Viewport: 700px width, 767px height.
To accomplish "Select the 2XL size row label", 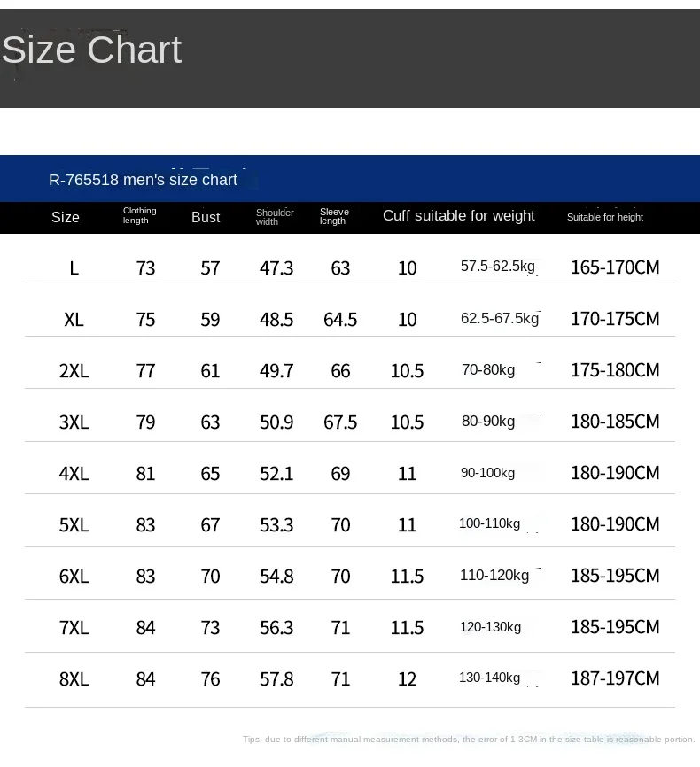I will 74,370.
